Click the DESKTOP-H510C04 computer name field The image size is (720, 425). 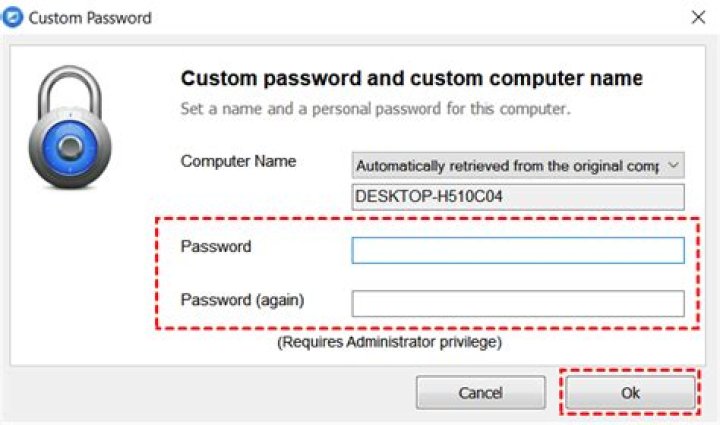pos(518,196)
